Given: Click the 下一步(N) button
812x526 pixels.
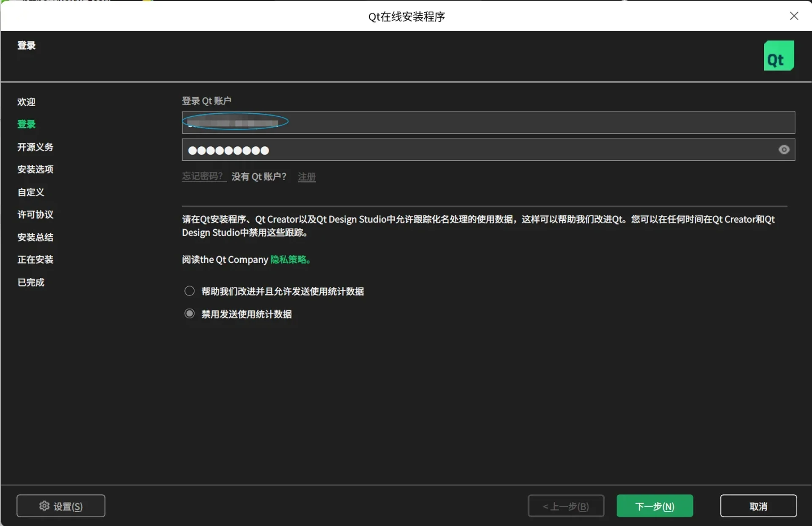Looking at the screenshot, I should coord(654,506).
